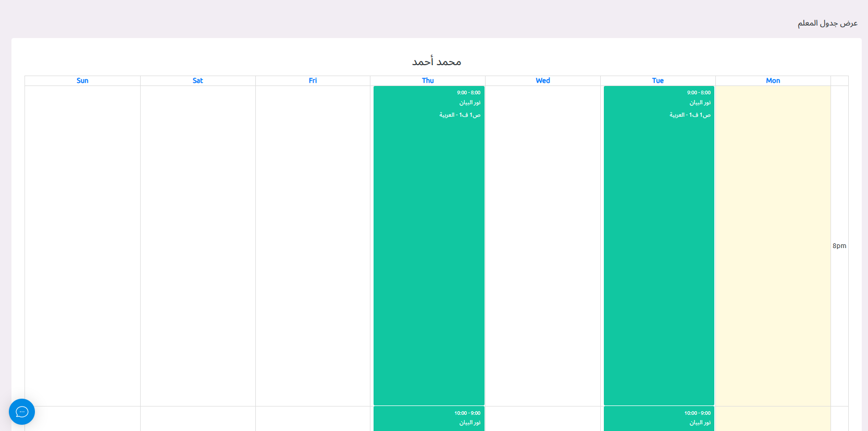The image size is (868, 431).
Task: Open Thursday's 8:00-9:00 green class event
Action: (x=429, y=245)
